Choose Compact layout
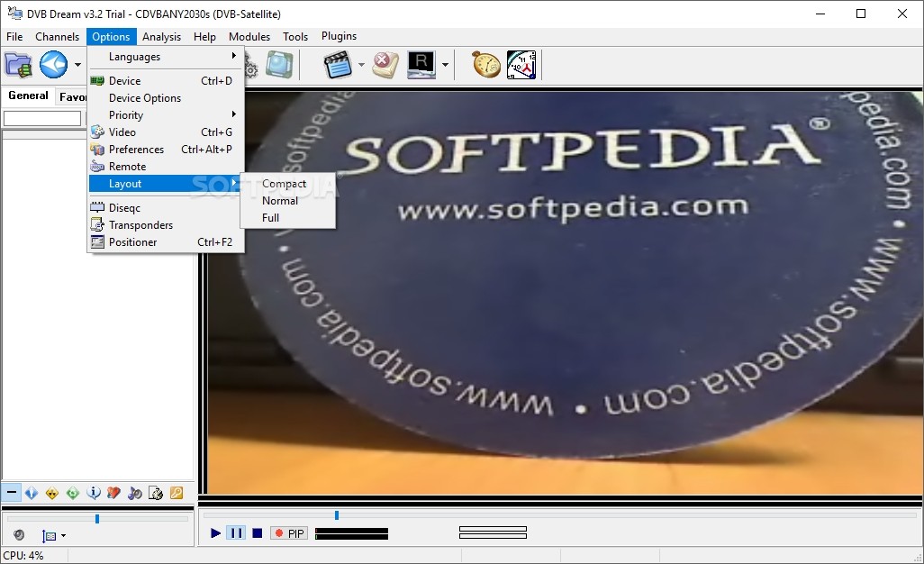This screenshot has height=564, width=924. 287,183
